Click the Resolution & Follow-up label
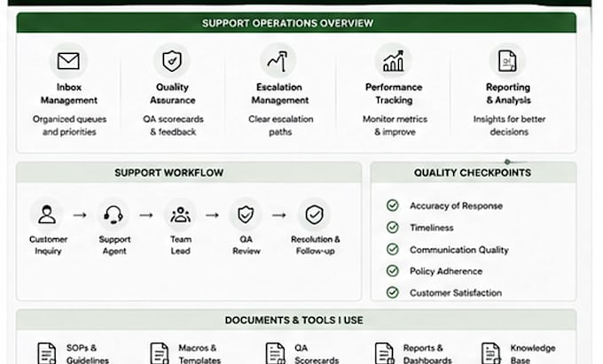Image resolution: width=603 pixels, height=364 pixels. [x=316, y=245]
